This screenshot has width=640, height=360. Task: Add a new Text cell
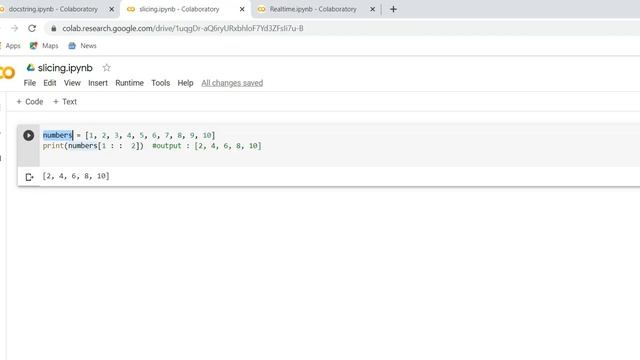click(65, 102)
